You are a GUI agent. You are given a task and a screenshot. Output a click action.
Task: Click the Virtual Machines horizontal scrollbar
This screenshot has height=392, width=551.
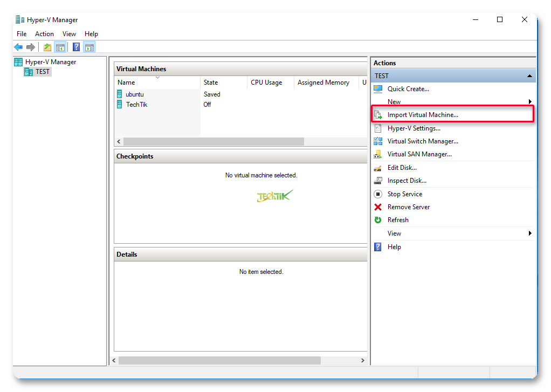[x=213, y=141]
